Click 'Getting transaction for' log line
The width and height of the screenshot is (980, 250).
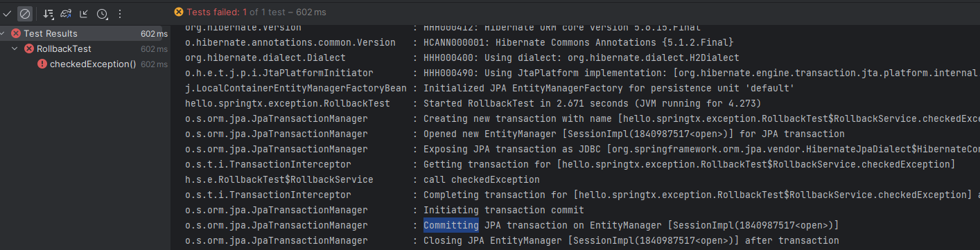click(690, 164)
